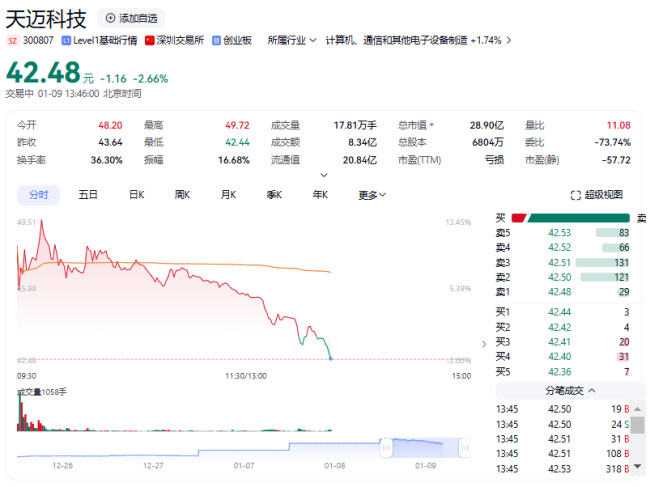The height and width of the screenshot is (487, 650).
Task: Click the 卖2 price 42.50
Action: 559,277
